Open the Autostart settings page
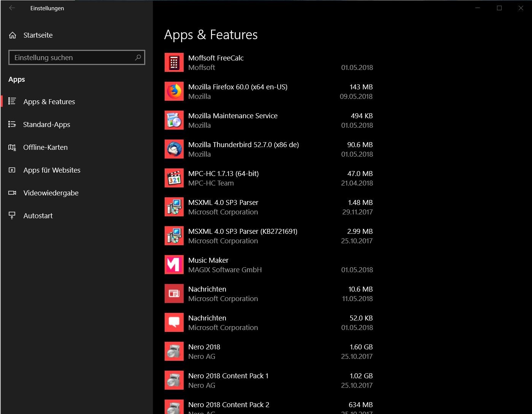Screen dimensions: 532x414 38,216
